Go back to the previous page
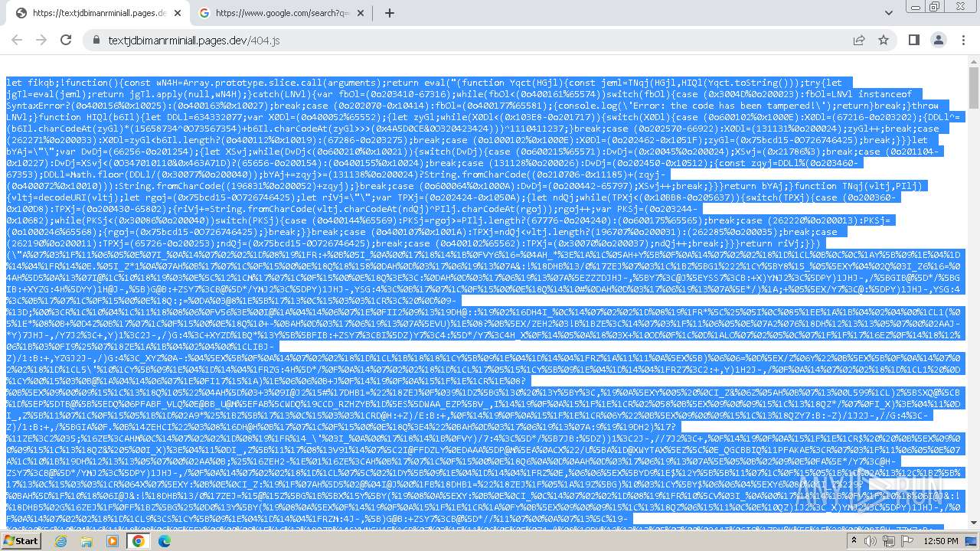The image size is (980, 551). 17,40
